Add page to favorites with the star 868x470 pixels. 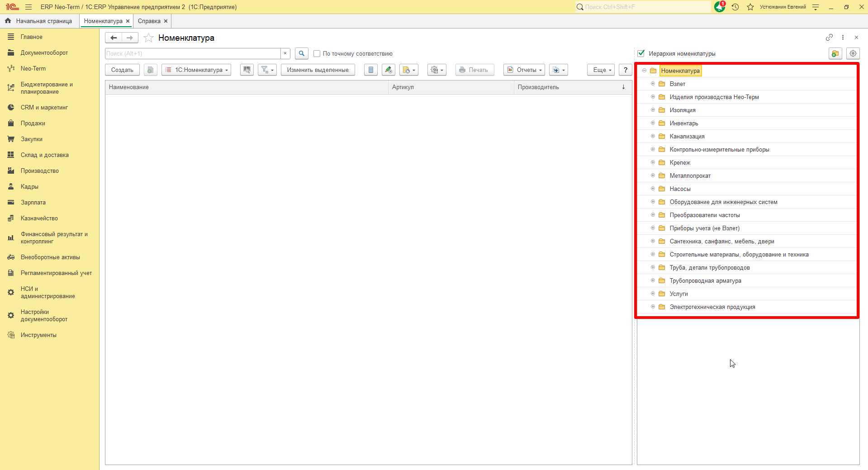tap(148, 38)
